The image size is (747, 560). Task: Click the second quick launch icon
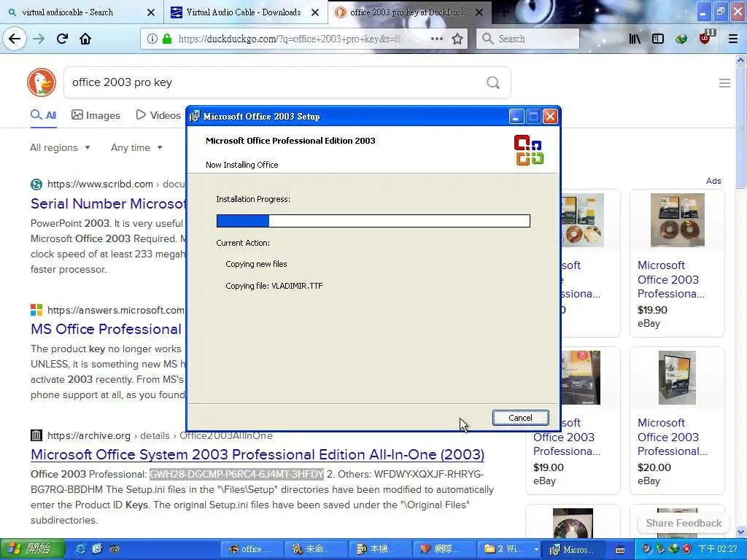tap(97, 549)
